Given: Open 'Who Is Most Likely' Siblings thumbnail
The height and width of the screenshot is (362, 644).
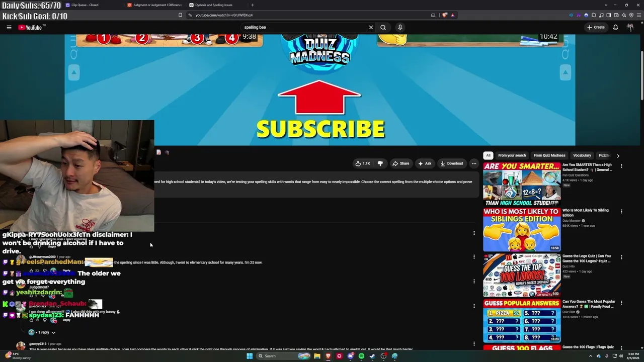Looking at the screenshot, I should 522,230.
